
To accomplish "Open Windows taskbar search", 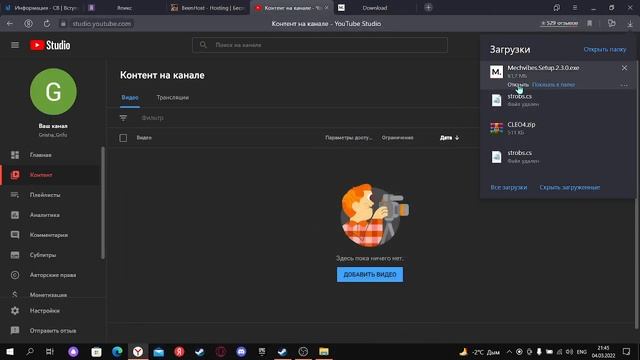I will coord(30,351).
